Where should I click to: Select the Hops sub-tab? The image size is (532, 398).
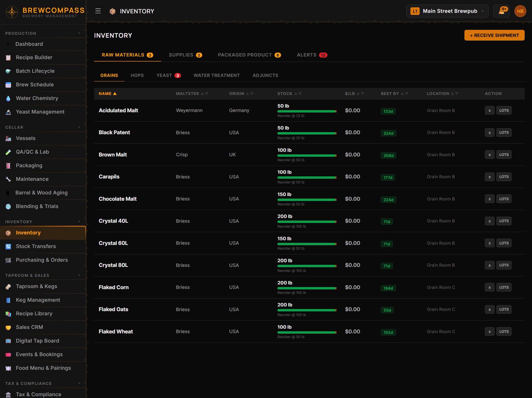pos(137,75)
